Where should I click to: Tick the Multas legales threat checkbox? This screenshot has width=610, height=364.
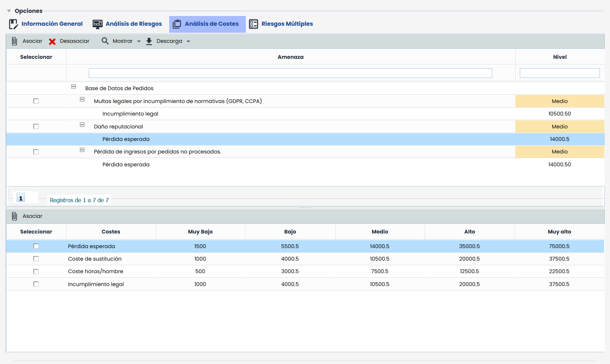[x=36, y=101]
